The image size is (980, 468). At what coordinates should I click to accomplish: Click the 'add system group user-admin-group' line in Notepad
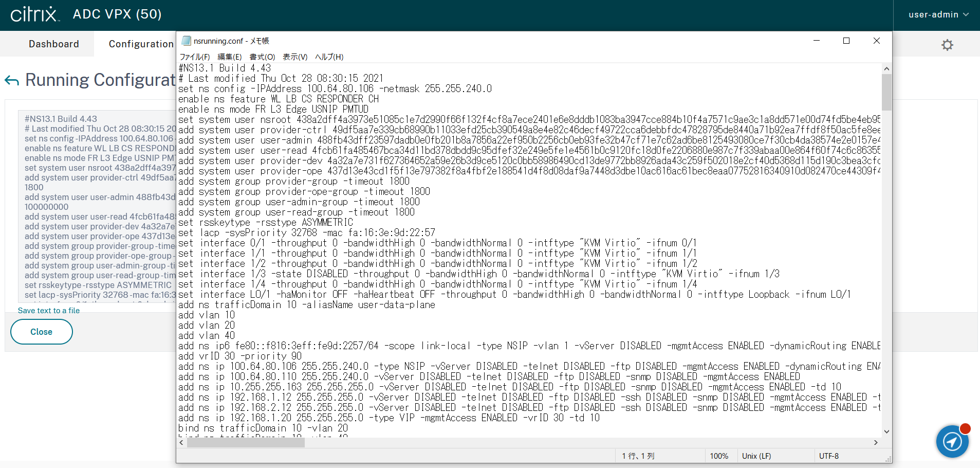[x=299, y=202]
